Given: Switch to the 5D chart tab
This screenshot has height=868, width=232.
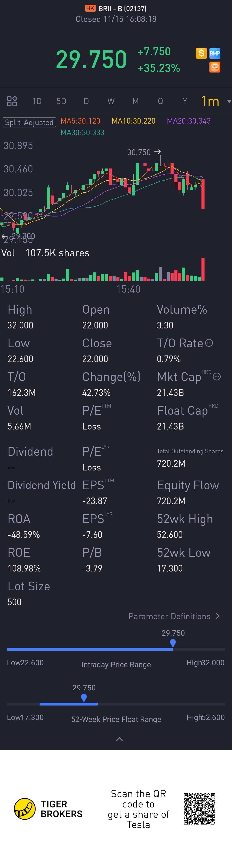Looking at the screenshot, I should click(61, 101).
